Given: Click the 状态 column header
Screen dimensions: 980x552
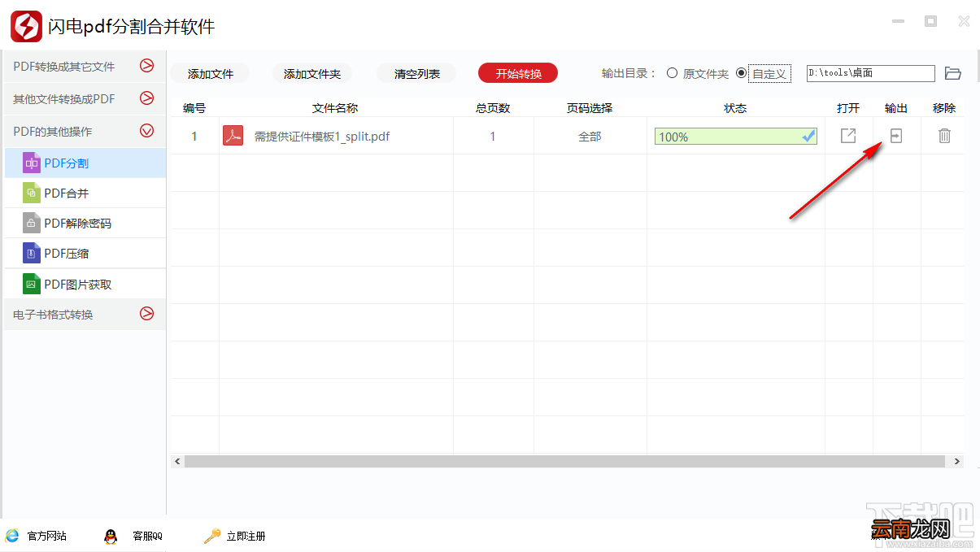Looking at the screenshot, I should (x=735, y=108).
